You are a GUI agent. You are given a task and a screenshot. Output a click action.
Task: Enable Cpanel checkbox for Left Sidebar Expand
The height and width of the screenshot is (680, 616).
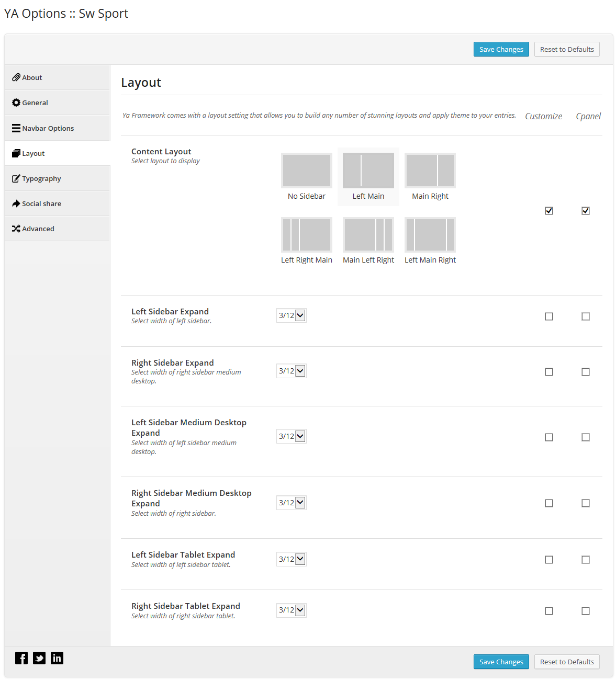tap(586, 316)
